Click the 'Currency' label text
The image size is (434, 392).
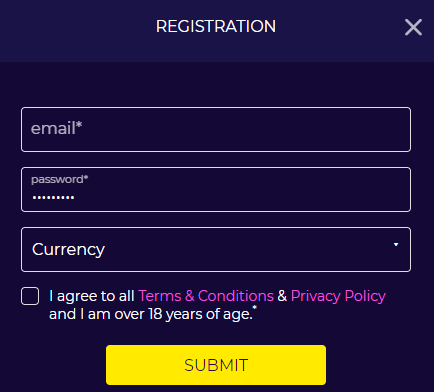pyautogui.click(x=68, y=249)
